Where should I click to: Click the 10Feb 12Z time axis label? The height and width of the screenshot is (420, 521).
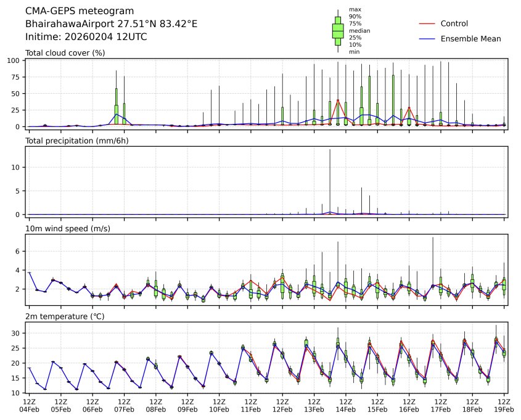coord(219,405)
